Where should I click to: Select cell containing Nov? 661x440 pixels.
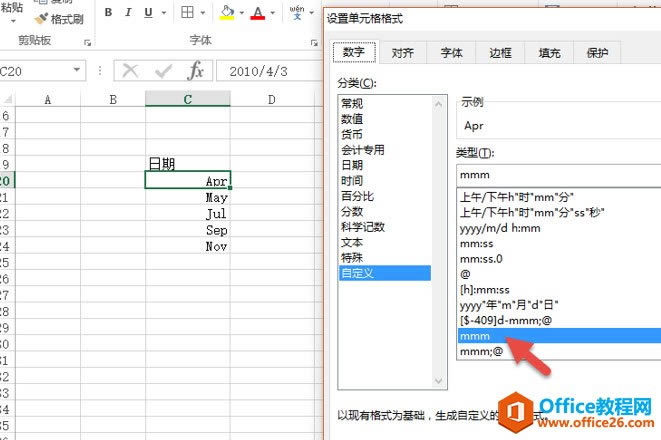click(188, 246)
